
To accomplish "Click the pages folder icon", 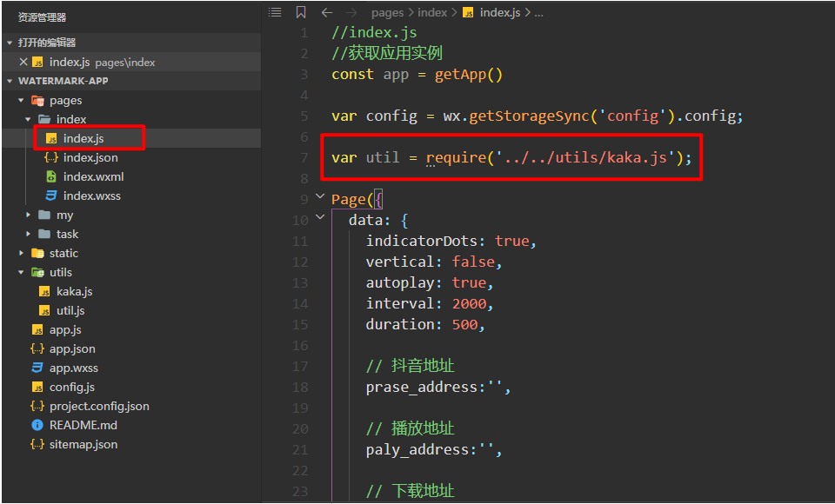I will [x=37, y=100].
